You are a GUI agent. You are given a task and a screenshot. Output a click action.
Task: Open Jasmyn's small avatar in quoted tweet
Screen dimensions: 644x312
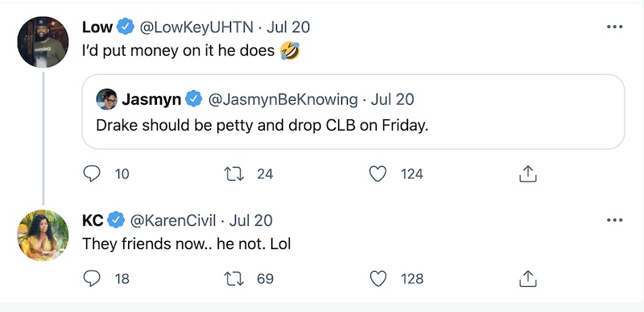tap(107, 99)
